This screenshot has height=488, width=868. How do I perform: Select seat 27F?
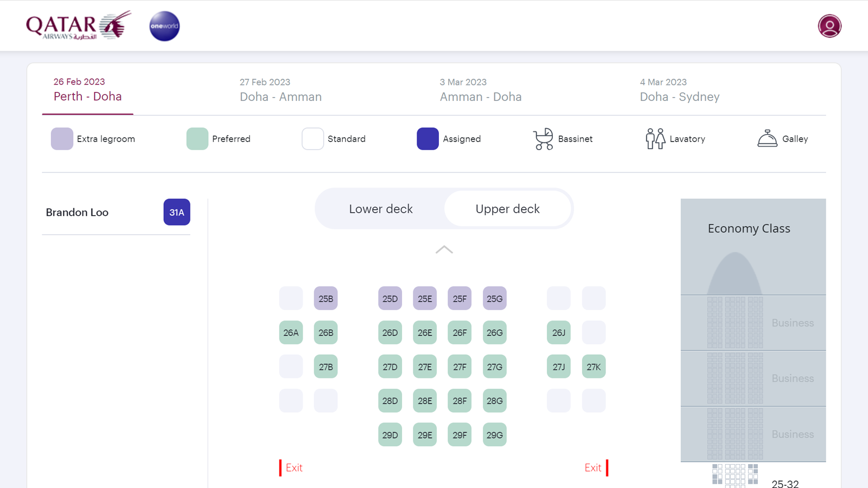pos(459,367)
